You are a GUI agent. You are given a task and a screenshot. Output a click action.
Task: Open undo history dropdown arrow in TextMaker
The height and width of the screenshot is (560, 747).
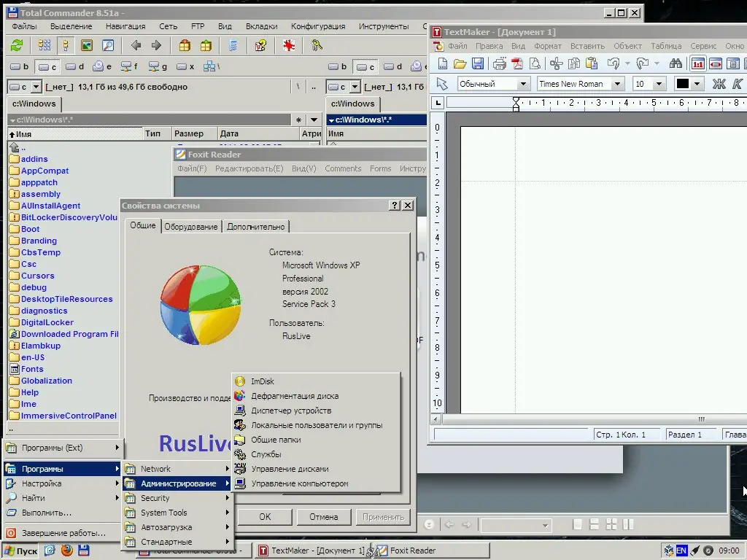(627, 63)
